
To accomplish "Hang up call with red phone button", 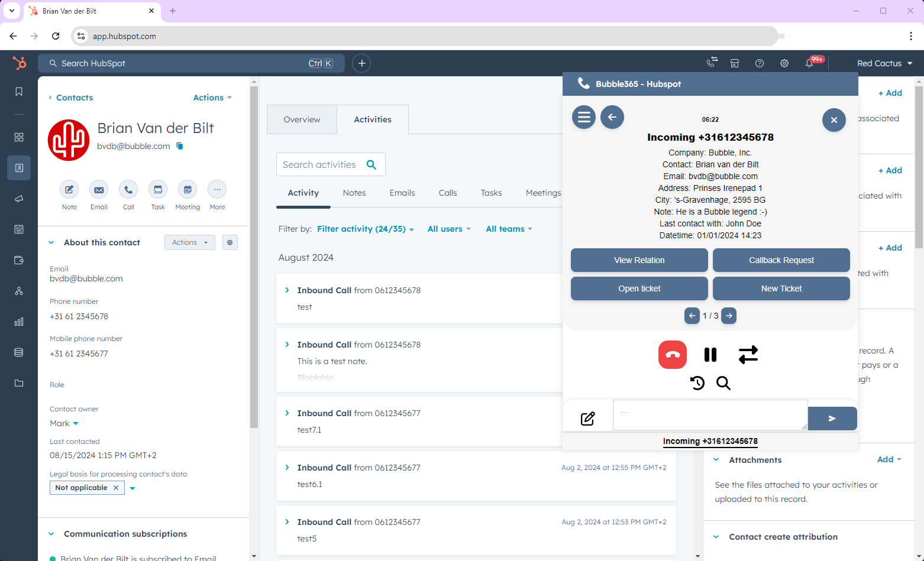I will click(x=673, y=355).
